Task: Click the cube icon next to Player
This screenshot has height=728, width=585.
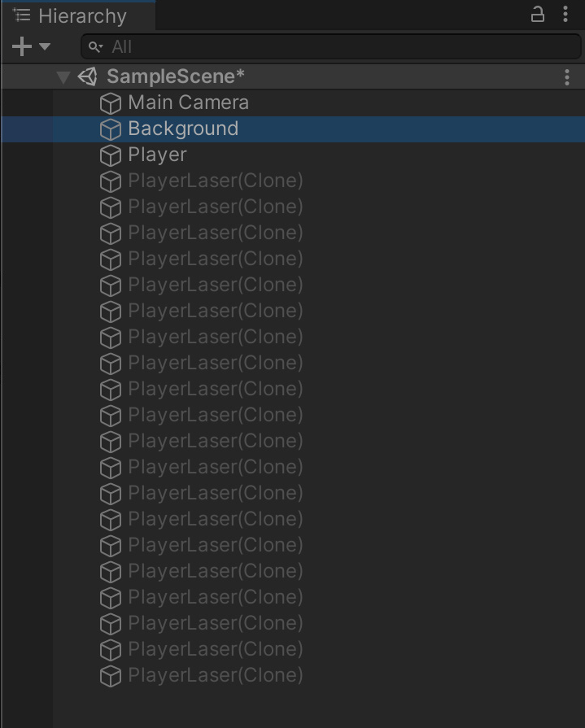Action: point(111,155)
